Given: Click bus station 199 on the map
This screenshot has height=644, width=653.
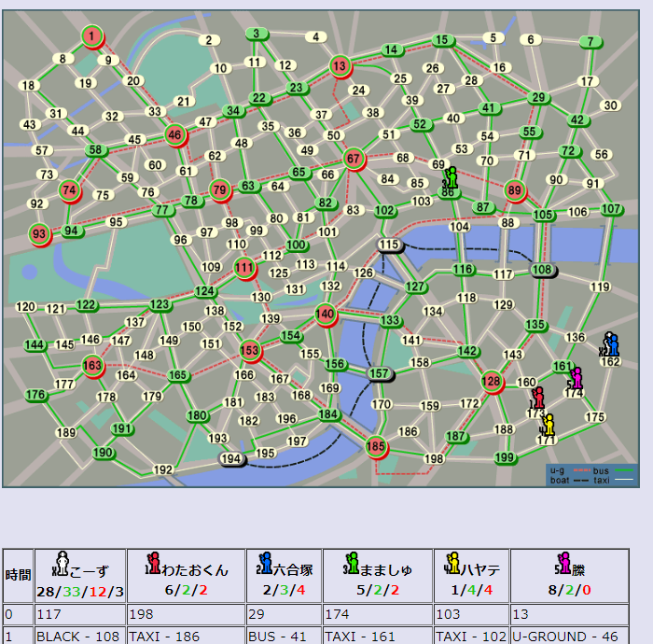Looking at the screenshot, I should click(505, 457).
